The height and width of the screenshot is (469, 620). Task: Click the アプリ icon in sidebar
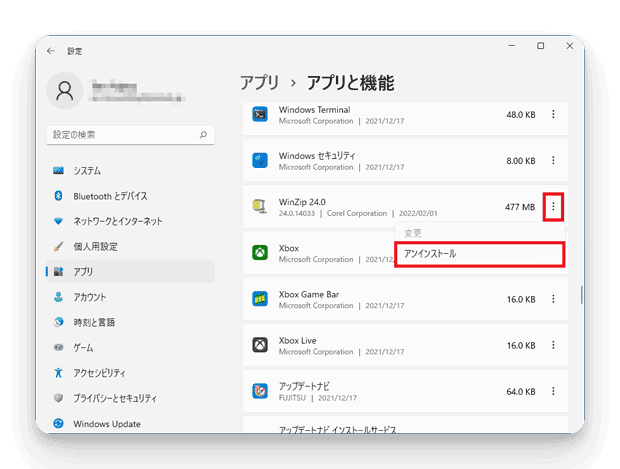point(59,271)
